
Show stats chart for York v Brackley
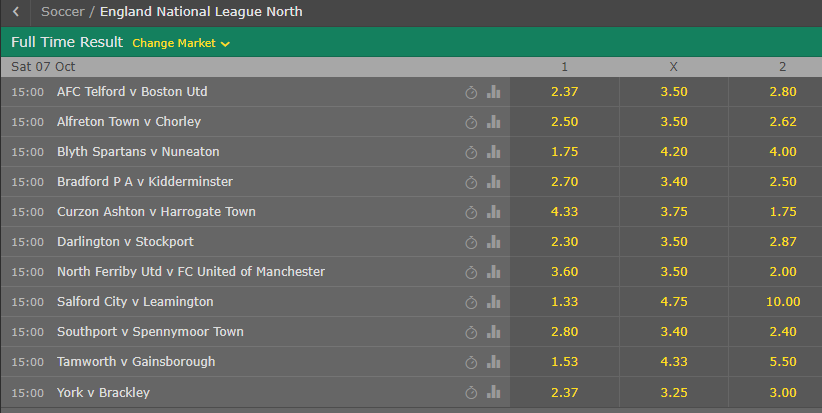pyautogui.click(x=493, y=392)
